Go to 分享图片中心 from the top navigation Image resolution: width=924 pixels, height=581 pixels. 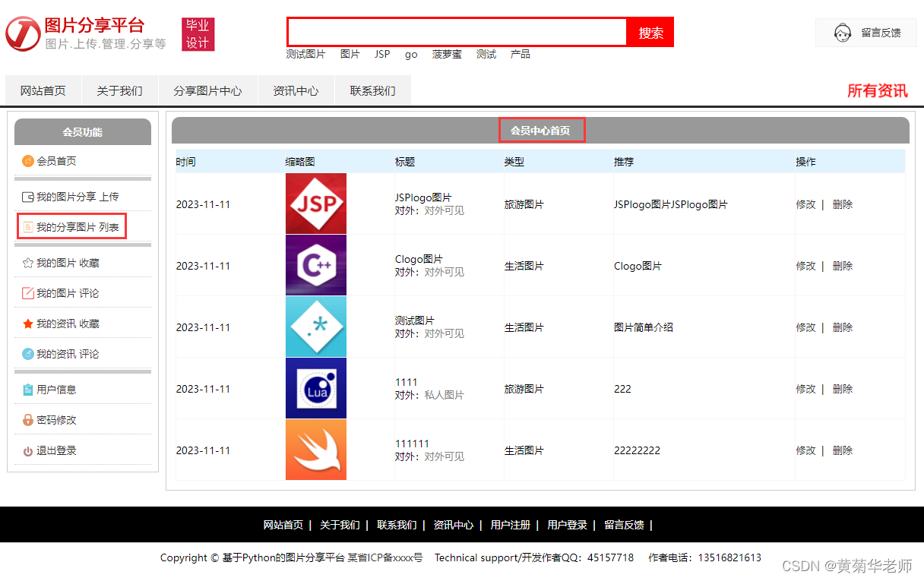tap(207, 90)
